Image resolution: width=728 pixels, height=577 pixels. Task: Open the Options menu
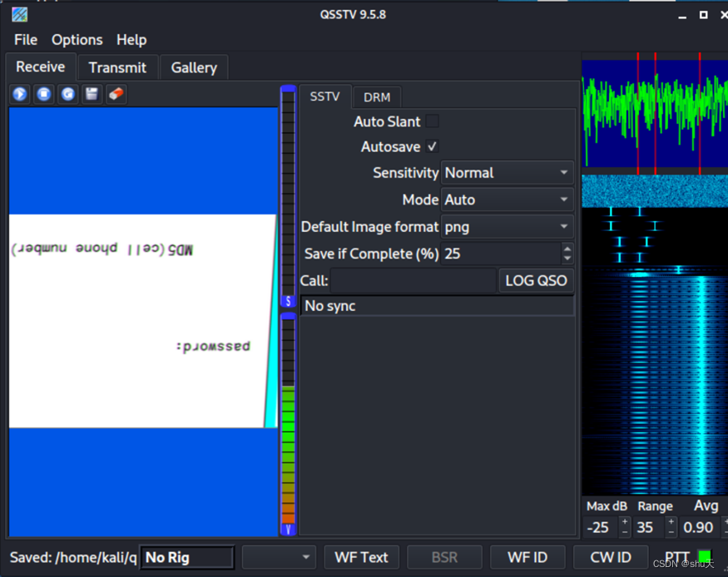click(x=77, y=39)
